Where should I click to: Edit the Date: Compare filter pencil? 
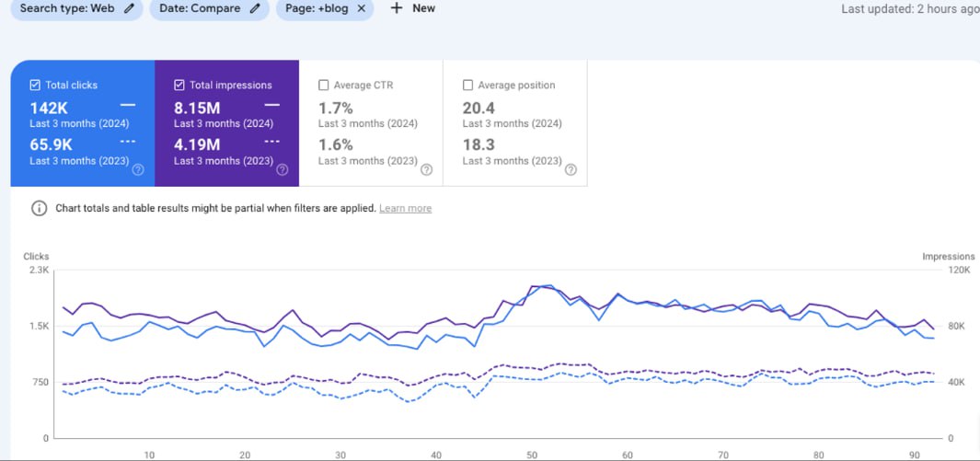[x=255, y=8]
